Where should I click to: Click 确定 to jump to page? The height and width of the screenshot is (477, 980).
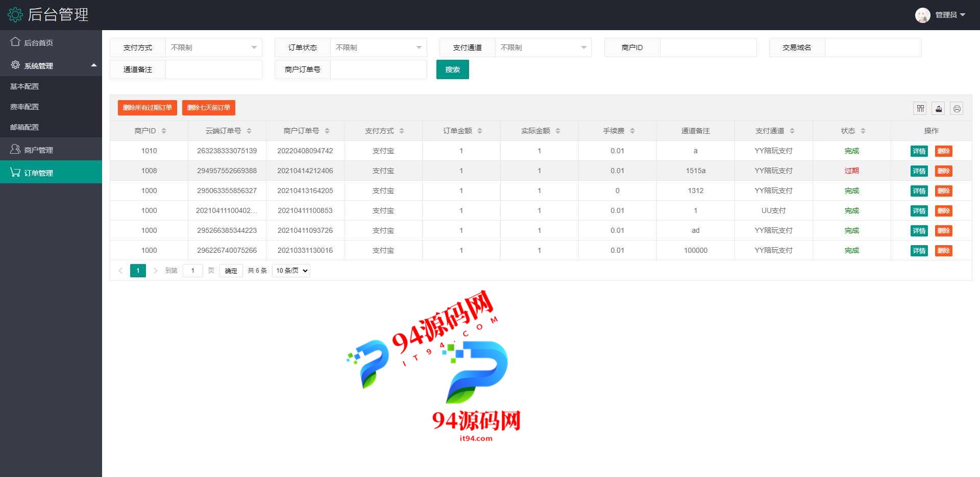pos(231,271)
